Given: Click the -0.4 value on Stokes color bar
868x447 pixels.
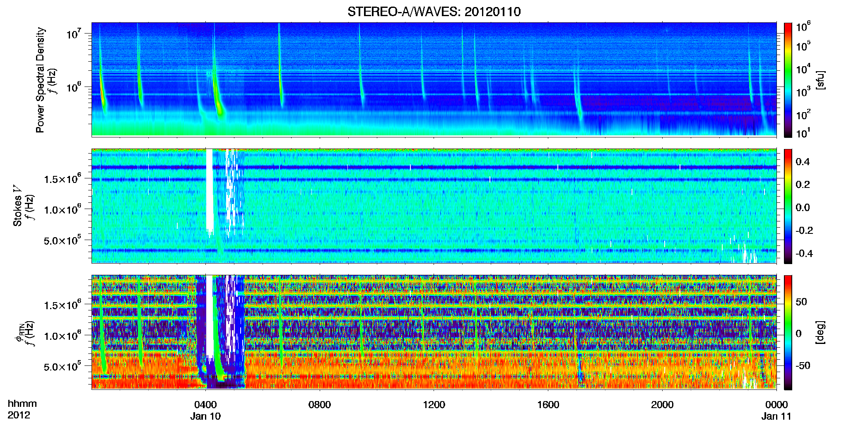Looking at the screenshot, I should pyautogui.click(x=804, y=253).
